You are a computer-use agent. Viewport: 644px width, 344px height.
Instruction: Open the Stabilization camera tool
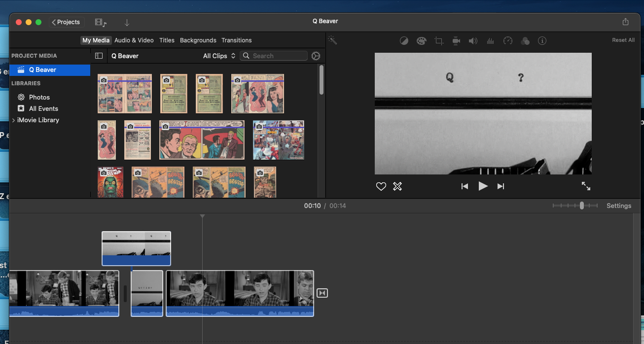[x=456, y=41]
